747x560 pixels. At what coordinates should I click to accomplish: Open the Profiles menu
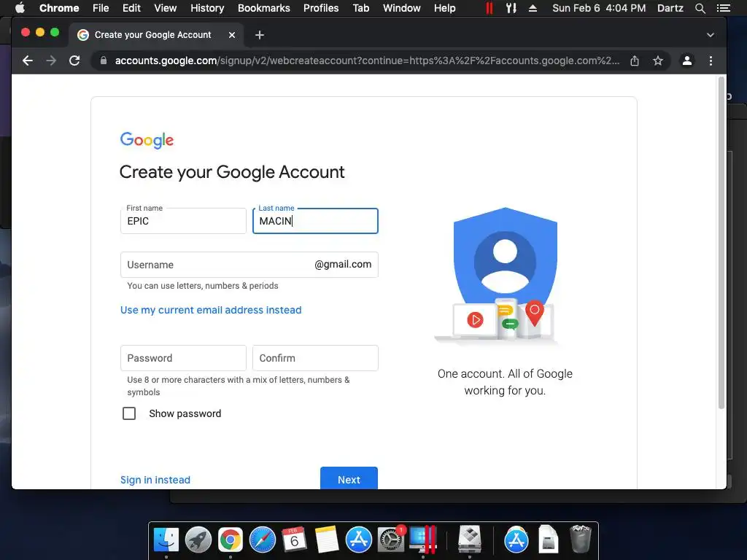pos(321,8)
